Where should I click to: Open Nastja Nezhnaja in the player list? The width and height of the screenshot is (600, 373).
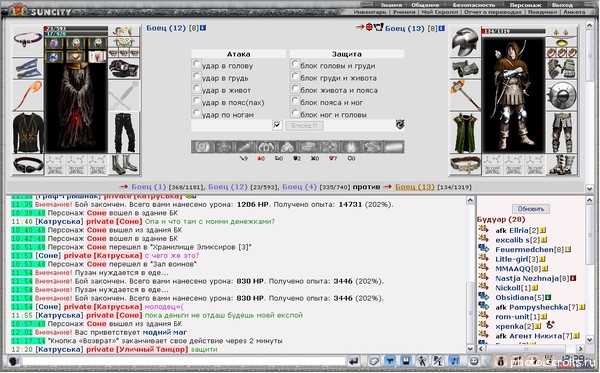(527, 278)
